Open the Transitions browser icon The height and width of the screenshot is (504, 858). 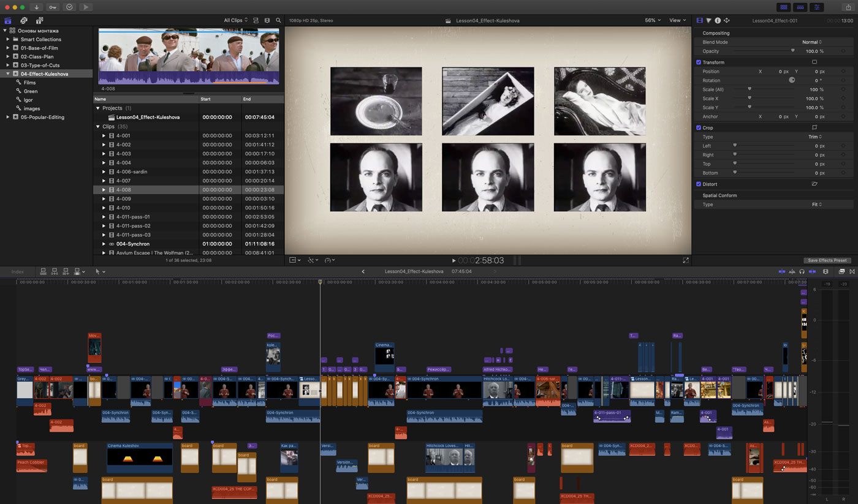tap(851, 271)
